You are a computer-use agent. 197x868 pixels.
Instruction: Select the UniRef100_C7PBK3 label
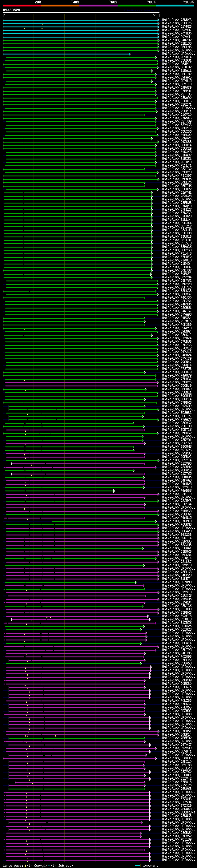(x=176, y=402)
